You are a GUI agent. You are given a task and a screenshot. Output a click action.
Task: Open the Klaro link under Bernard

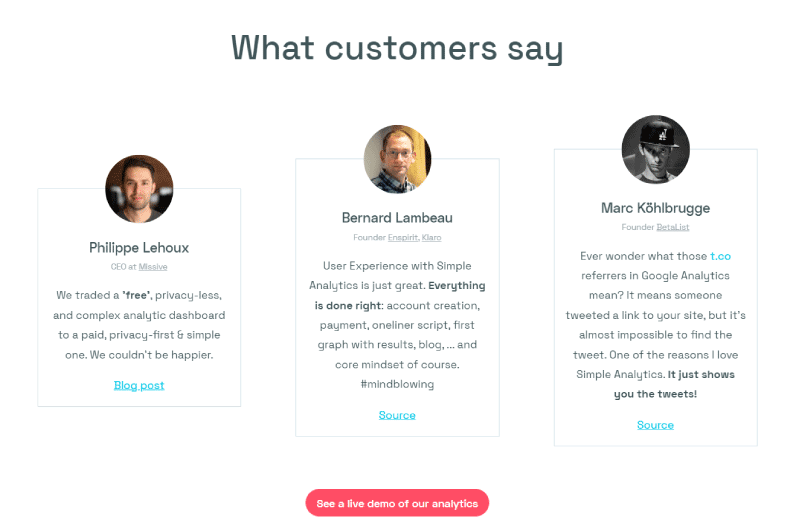[432, 238]
